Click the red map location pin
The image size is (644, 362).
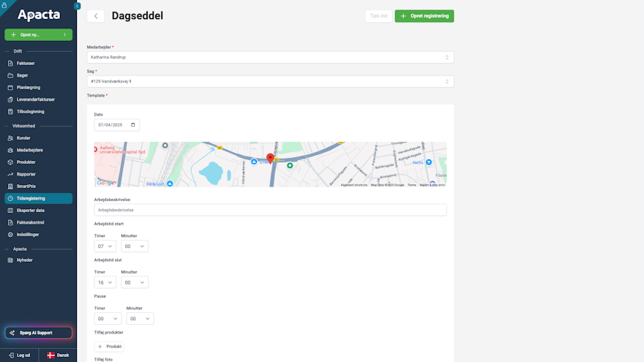[x=270, y=159]
